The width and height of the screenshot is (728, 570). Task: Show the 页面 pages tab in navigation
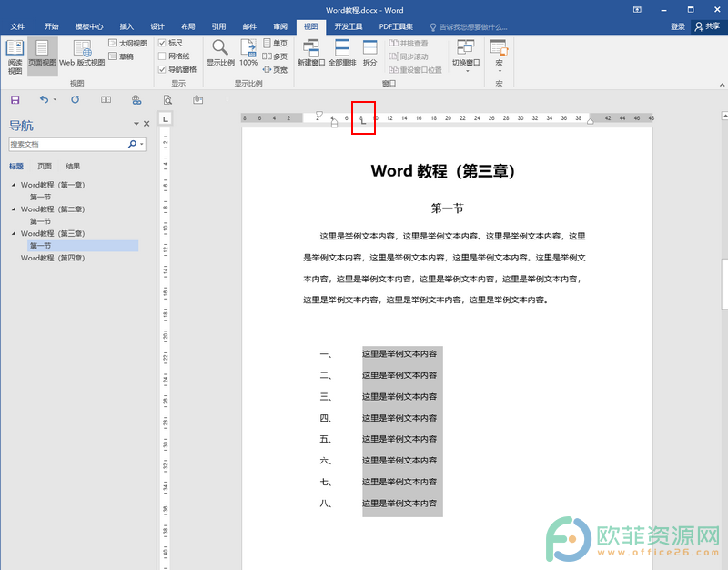45,166
